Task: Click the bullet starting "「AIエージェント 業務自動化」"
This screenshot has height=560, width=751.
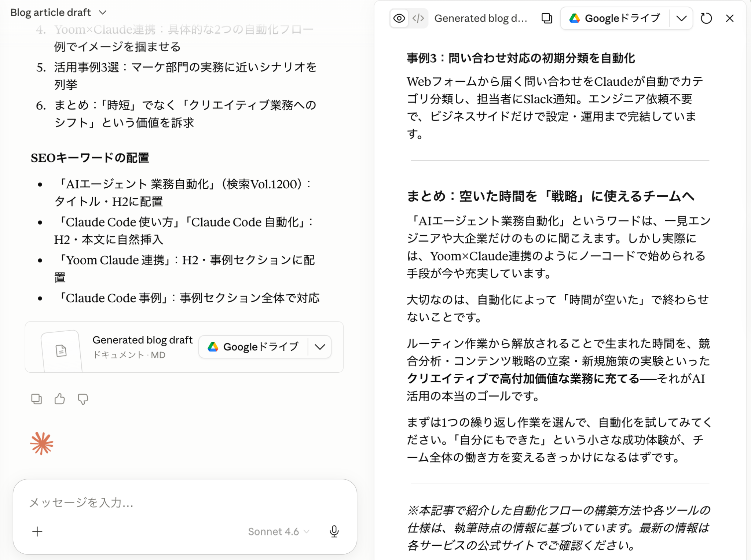Action: (183, 193)
